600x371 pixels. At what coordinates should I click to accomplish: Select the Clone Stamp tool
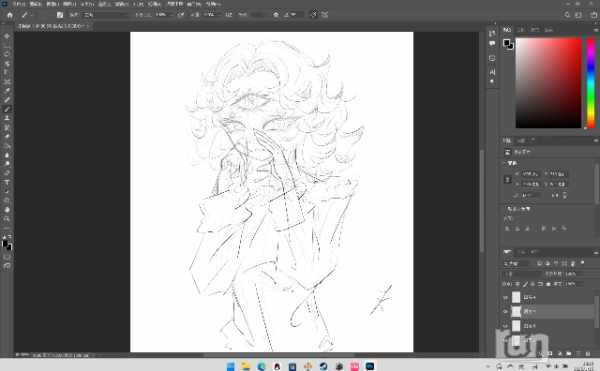[7, 119]
